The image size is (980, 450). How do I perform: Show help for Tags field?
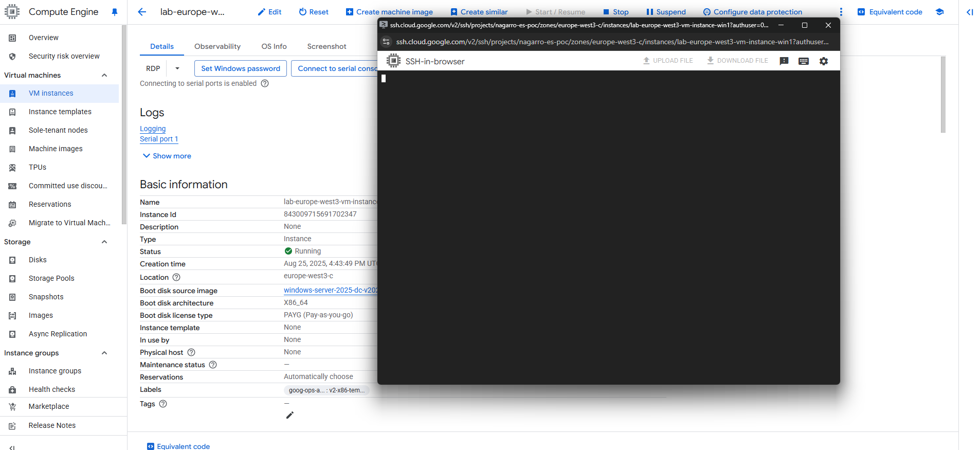point(163,404)
